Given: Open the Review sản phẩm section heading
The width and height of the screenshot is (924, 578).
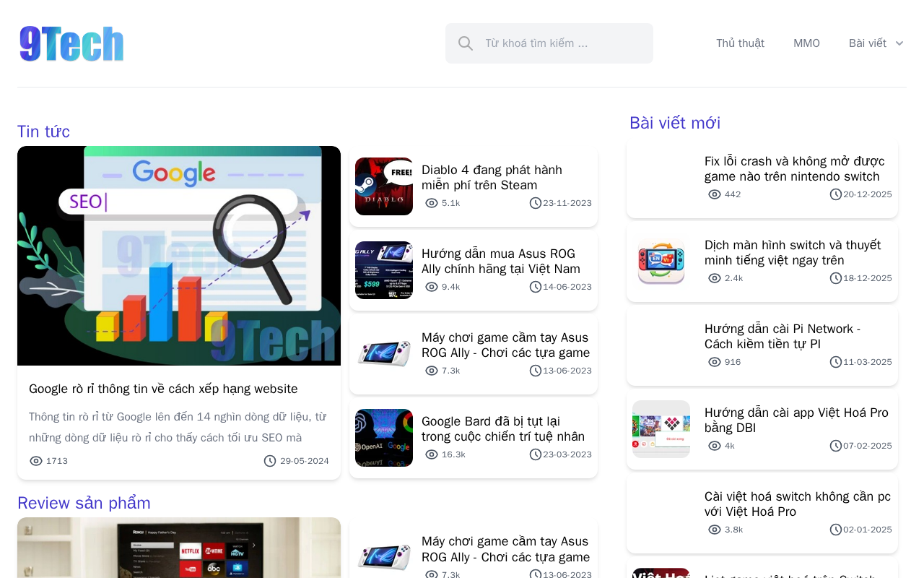Looking at the screenshot, I should (84, 503).
